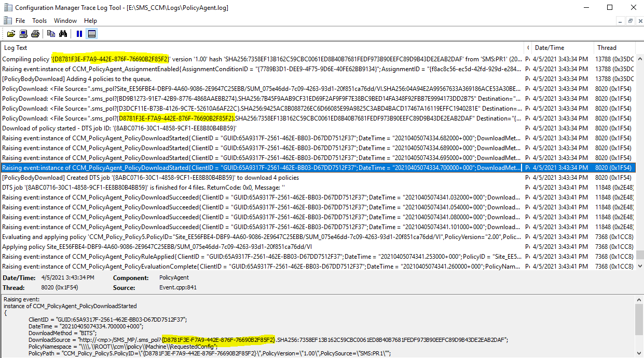Open the Help menu
The image size is (644, 358).
point(90,21)
